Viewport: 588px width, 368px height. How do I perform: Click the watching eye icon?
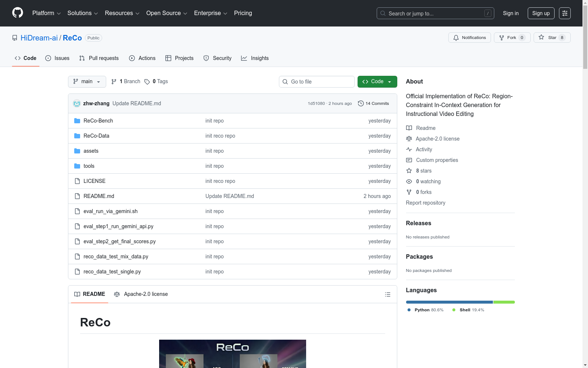(409, 181)
